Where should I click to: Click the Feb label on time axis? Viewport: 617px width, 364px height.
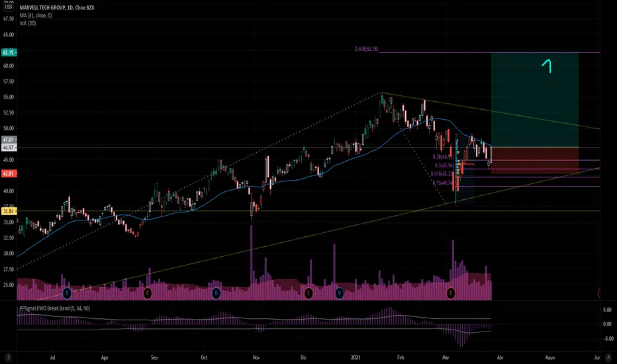pyautogui.click(x=401, y=357)
